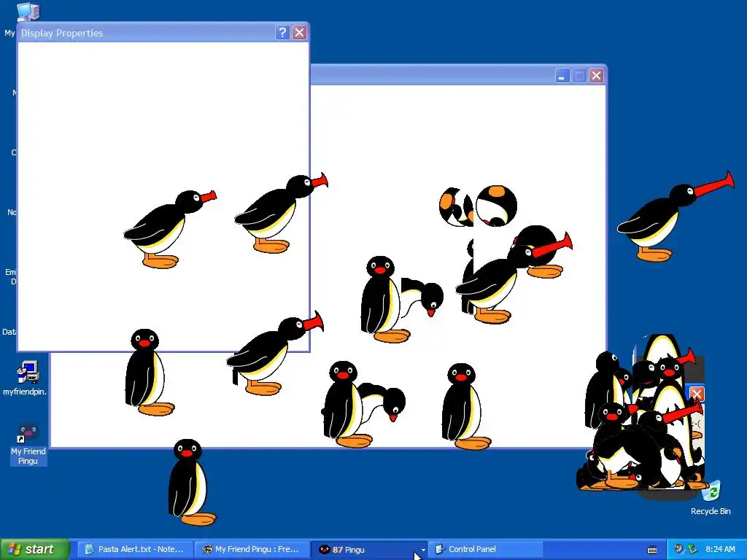Click the Notepad icon on the taskbar

pyautogui.click(x=89, y=550)
